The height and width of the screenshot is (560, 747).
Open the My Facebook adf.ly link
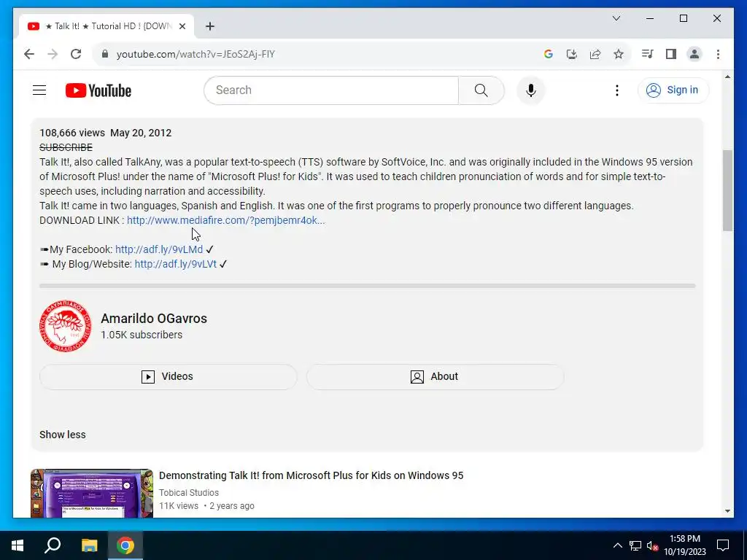tap(159, 249)
